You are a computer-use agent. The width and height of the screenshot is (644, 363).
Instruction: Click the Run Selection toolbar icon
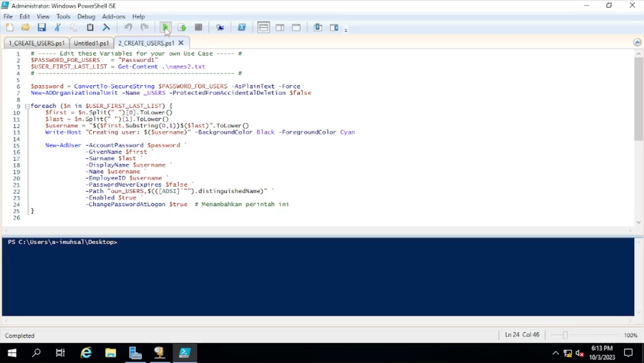182,28
